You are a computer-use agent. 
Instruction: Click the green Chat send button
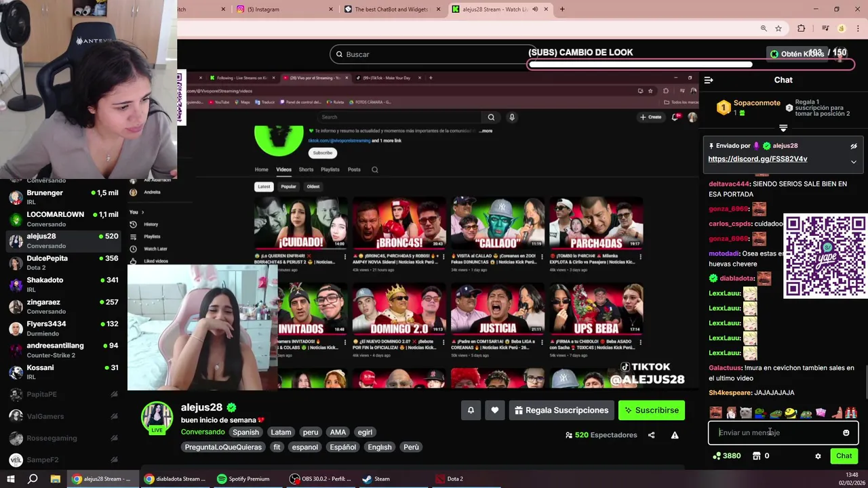844,456
